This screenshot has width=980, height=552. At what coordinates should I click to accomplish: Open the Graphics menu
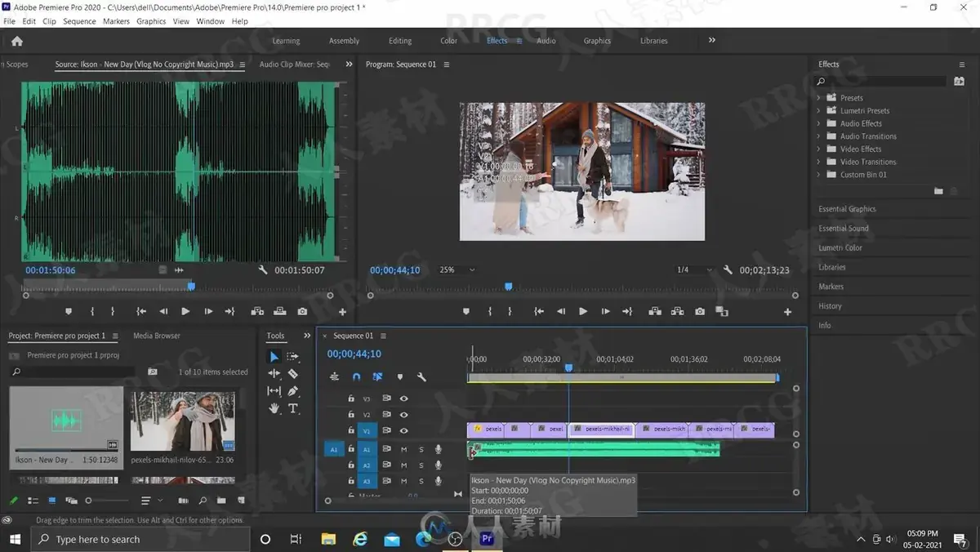click(x=151, y=21)
